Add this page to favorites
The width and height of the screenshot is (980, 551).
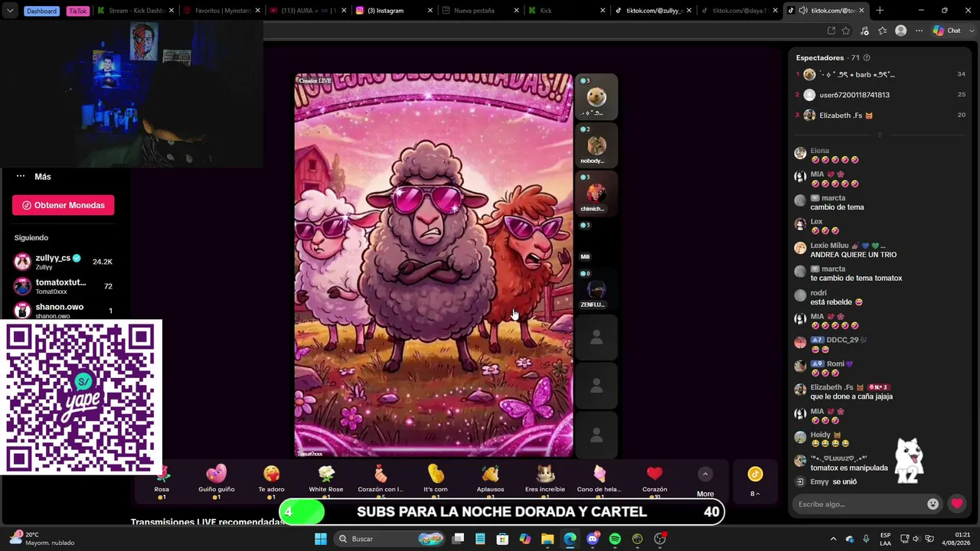846,31
